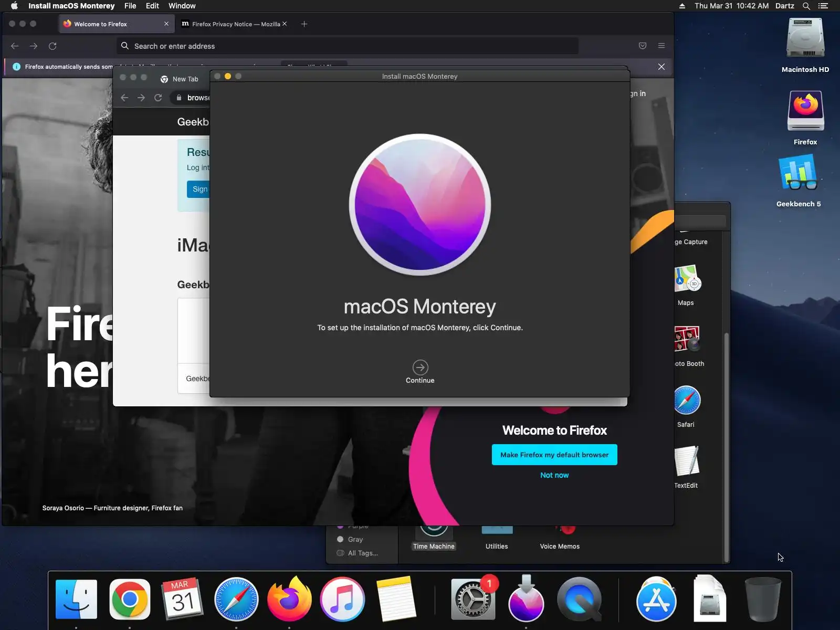The image size is (840, 630).
Task: Click Install macOS Monterey icon in Dock
Action: pyautogui.click(x=526, y=600)
